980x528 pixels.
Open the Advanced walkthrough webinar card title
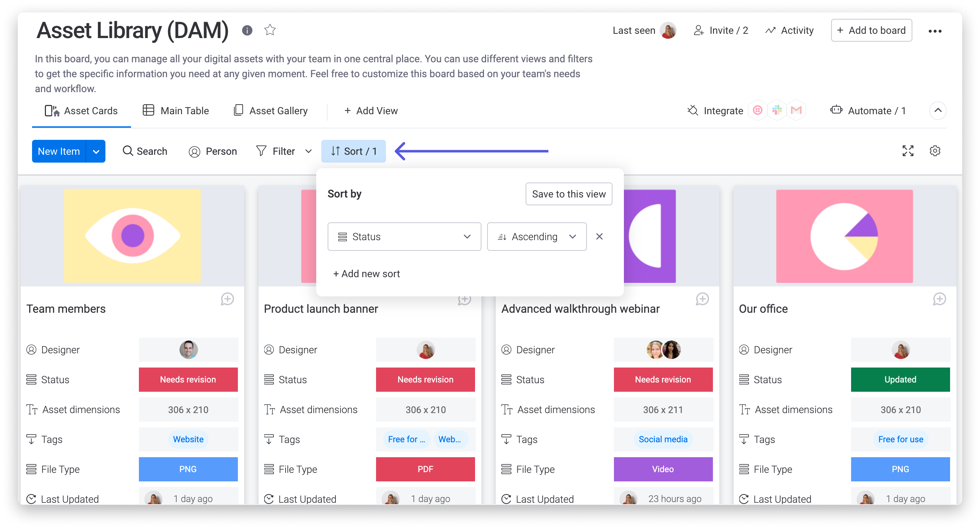point(580,309)
